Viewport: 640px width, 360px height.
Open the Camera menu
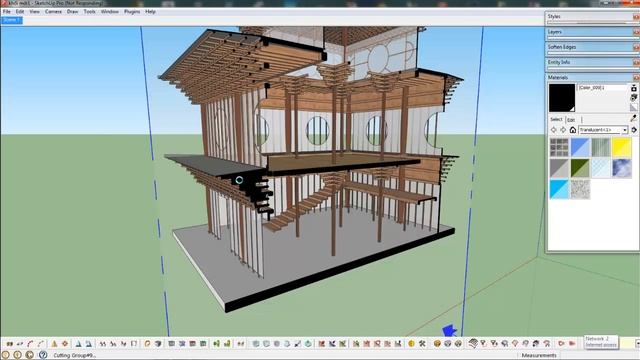click(53, 12)
